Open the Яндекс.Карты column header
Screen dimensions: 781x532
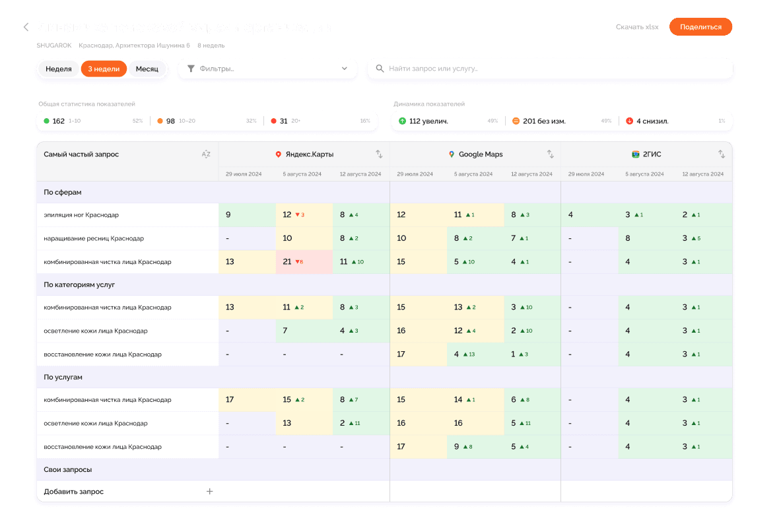(304, 154)
